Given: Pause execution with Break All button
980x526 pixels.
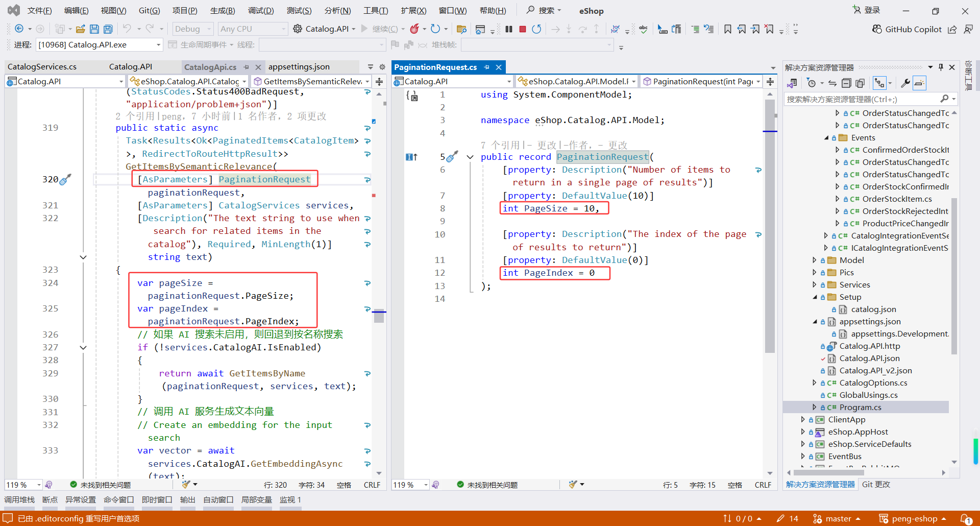Looking at the screenshot, I should (x=508, y=29).
